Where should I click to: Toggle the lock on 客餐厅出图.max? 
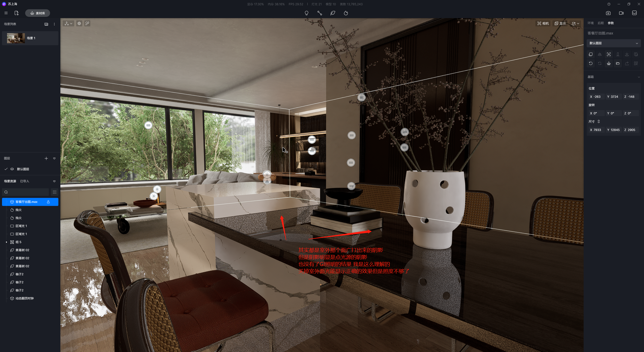point(48,202)
